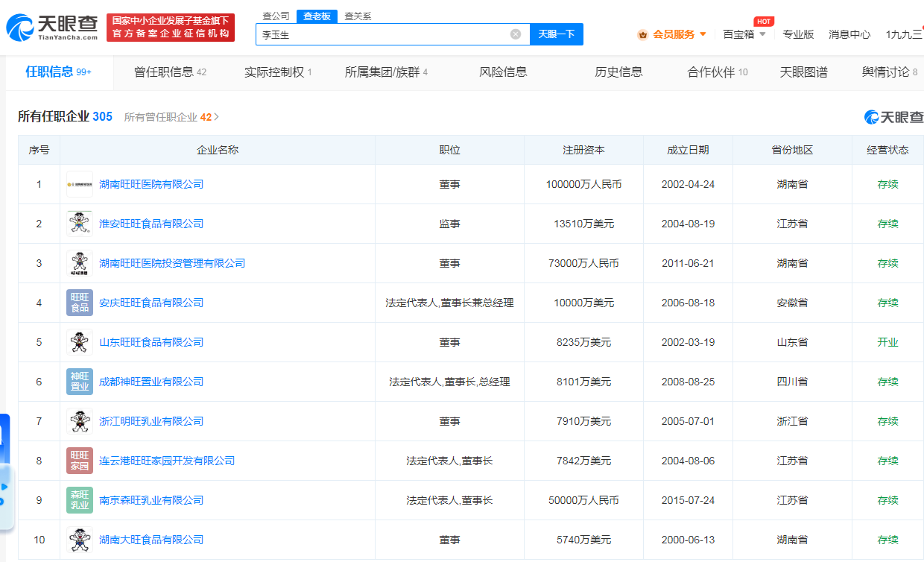This screenshot has height=562, width=924.
Task: Click the 经营状态 column header
Action: click(x=887, y=150)
